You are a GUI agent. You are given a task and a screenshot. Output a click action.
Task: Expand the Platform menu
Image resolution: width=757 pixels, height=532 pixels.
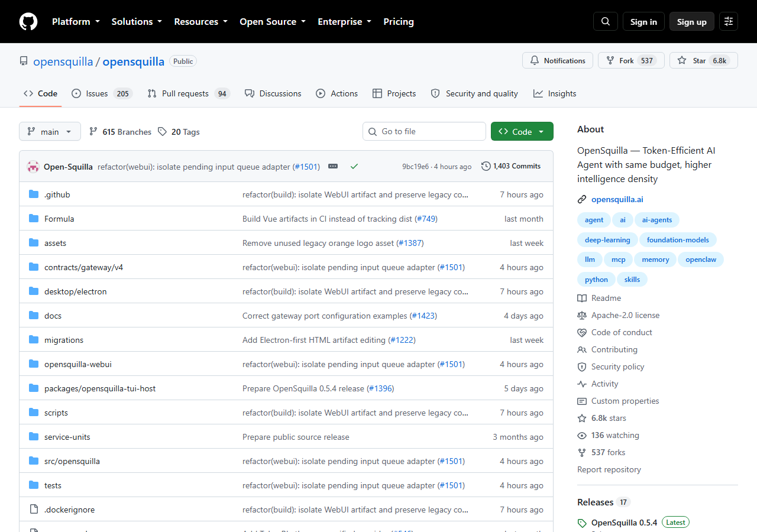pyautogui.click(x=76, y=21)
